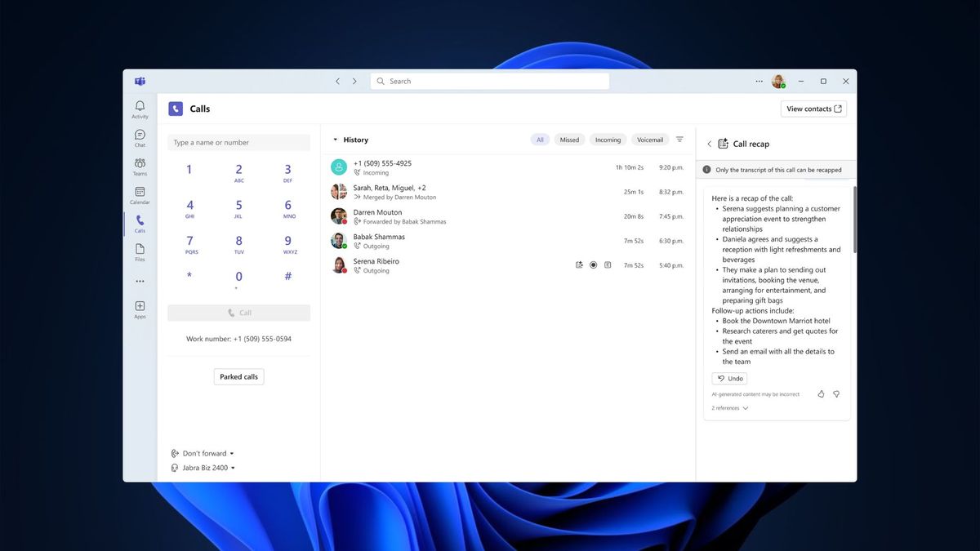Open the Jabra Biz 2400 device dropdown

click(203, 468)
